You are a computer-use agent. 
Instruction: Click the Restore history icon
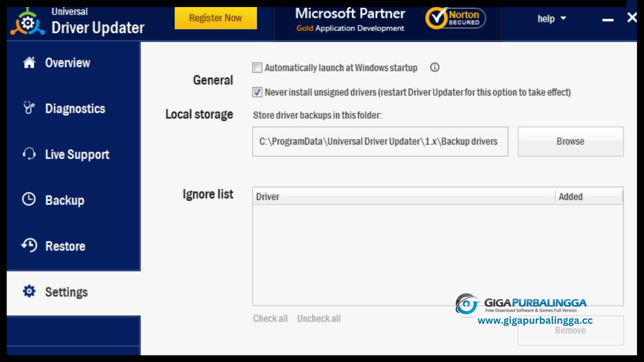click(x=29, y=246)
